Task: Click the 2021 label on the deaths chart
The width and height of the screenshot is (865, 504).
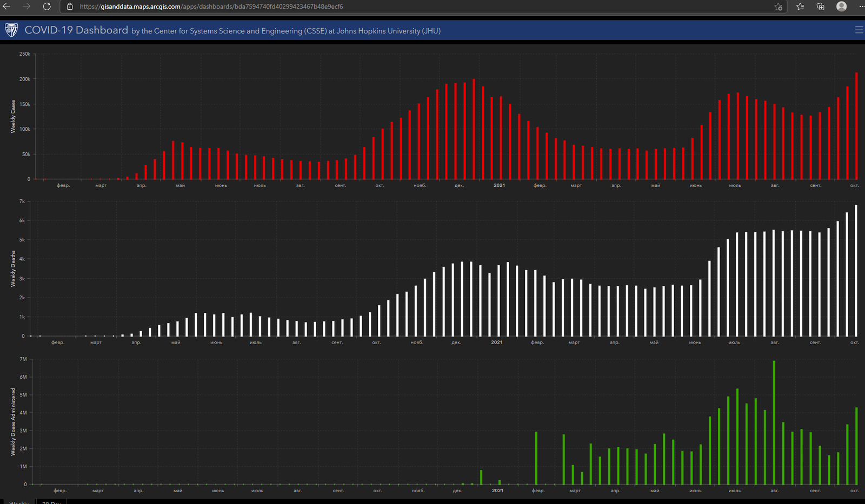Action: pos(497,342)
